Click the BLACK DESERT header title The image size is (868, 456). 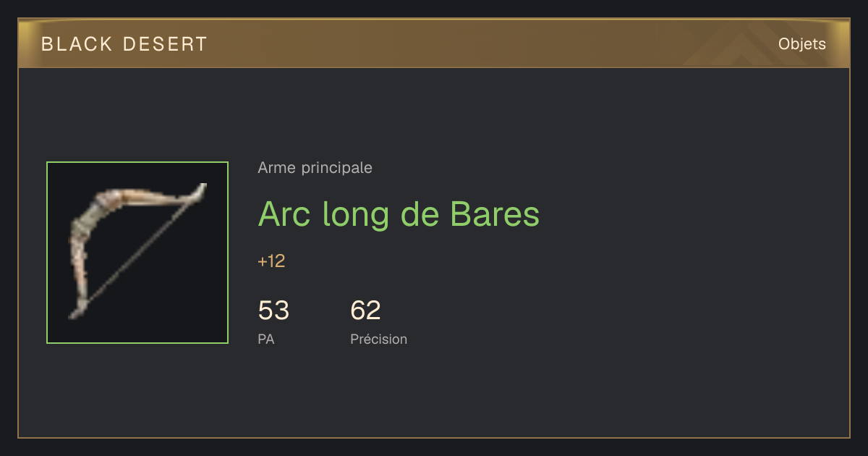(124, 44)
